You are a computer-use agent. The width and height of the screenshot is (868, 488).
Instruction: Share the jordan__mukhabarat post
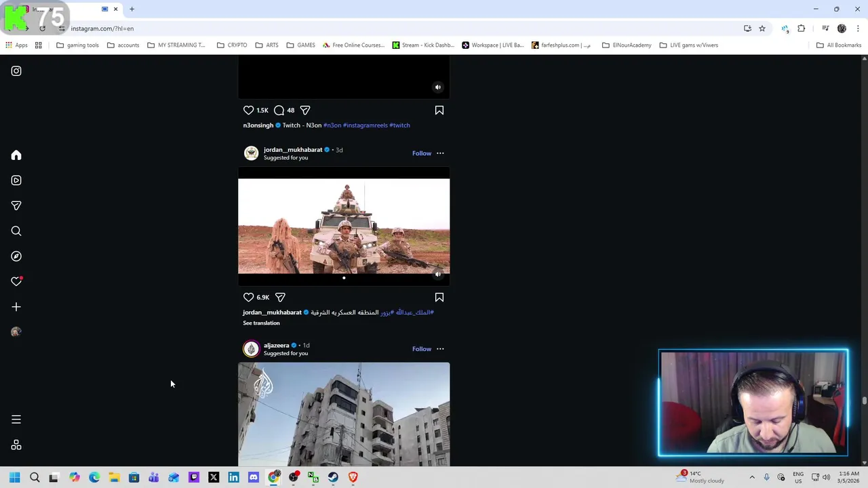coord(280,298)
